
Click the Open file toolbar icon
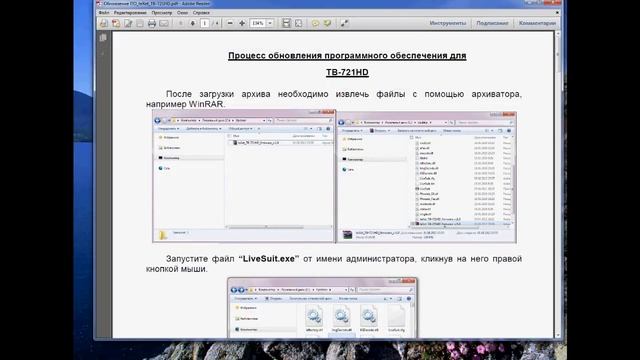pyautogui.click(x=104, y=24)
